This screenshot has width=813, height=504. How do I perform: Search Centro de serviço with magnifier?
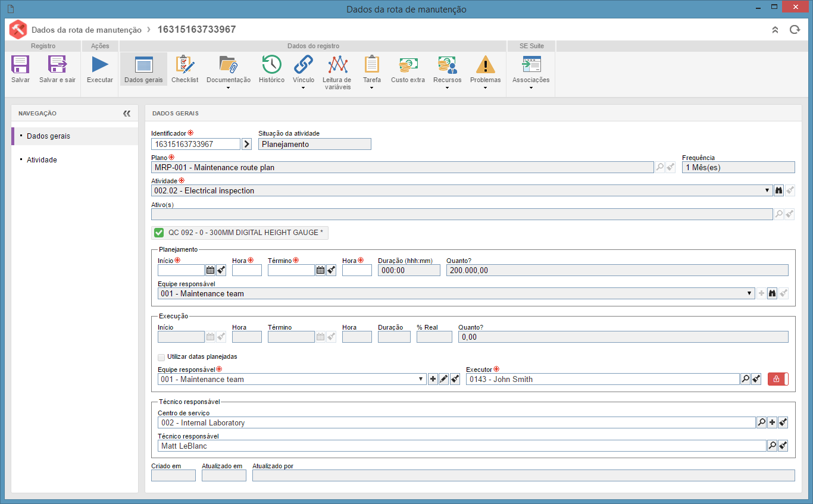761,422
